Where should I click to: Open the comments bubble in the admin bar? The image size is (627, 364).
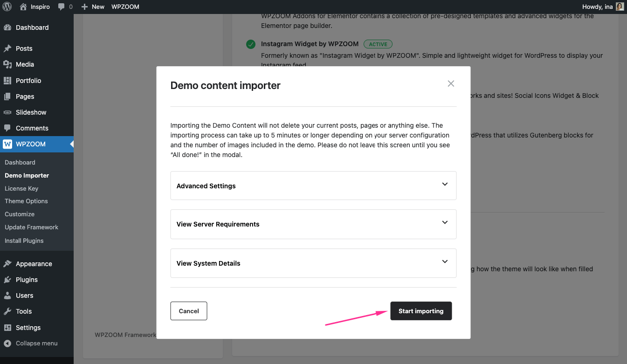tap(65, 7)
